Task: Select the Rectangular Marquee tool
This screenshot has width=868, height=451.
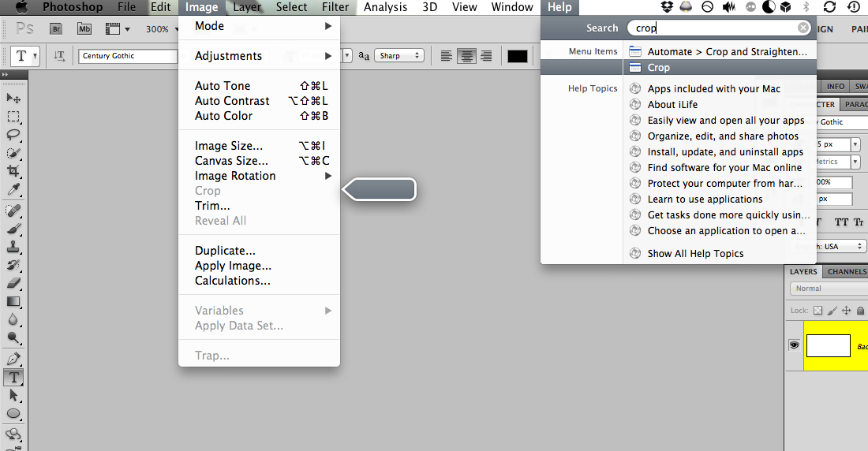Action: [13, 117]
